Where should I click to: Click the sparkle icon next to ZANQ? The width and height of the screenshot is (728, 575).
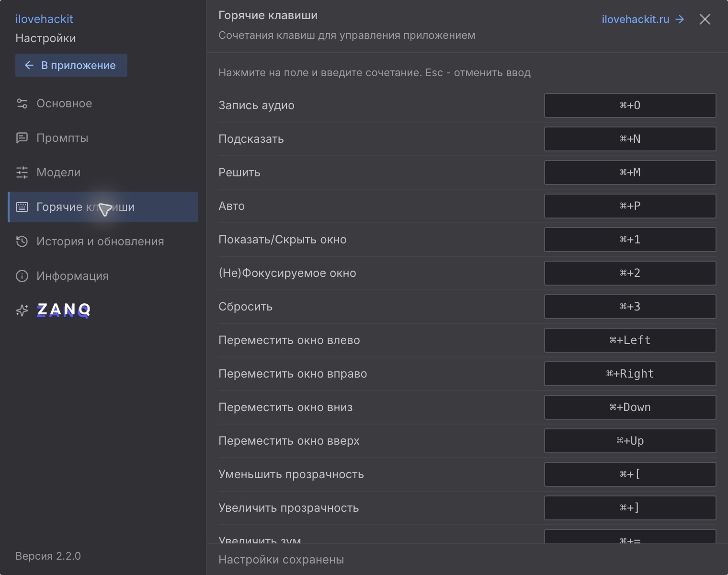click(22, 310)
